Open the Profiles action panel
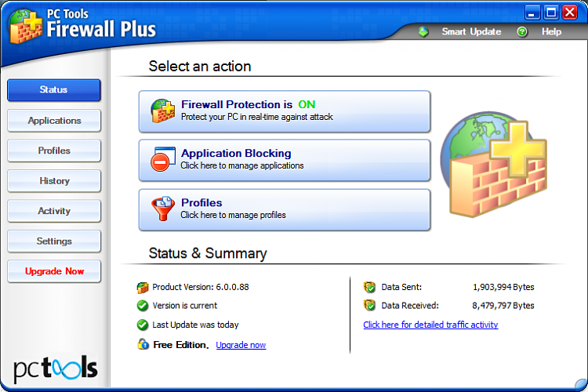Image resolution: width=588 pixels, height=392 pixels. coord(285,209)
